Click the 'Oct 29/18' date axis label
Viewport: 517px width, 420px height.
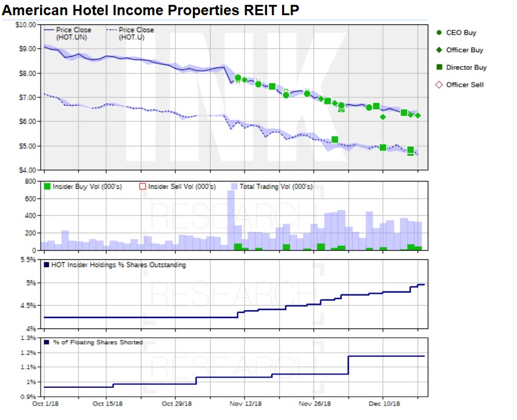(177, 404)
